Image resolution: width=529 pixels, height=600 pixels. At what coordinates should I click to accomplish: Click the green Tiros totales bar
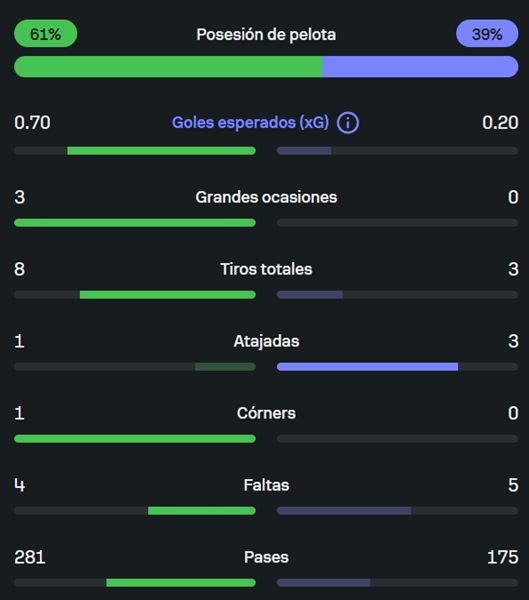168,295
